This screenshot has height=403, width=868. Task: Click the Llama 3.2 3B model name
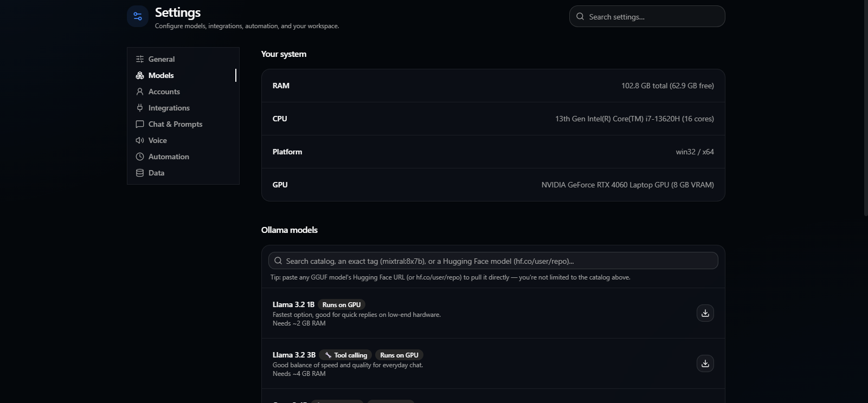(294, 355)
